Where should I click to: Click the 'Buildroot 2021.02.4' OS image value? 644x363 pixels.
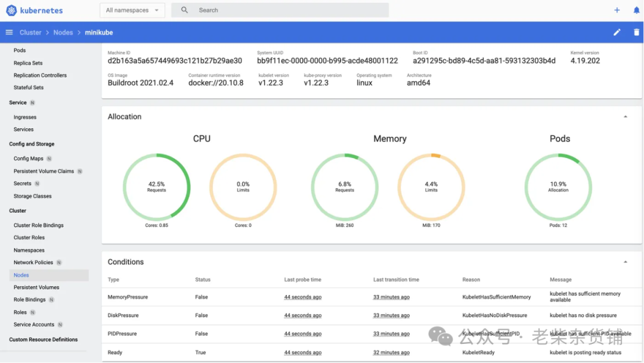pyautogui.click(x=141, y=83)
